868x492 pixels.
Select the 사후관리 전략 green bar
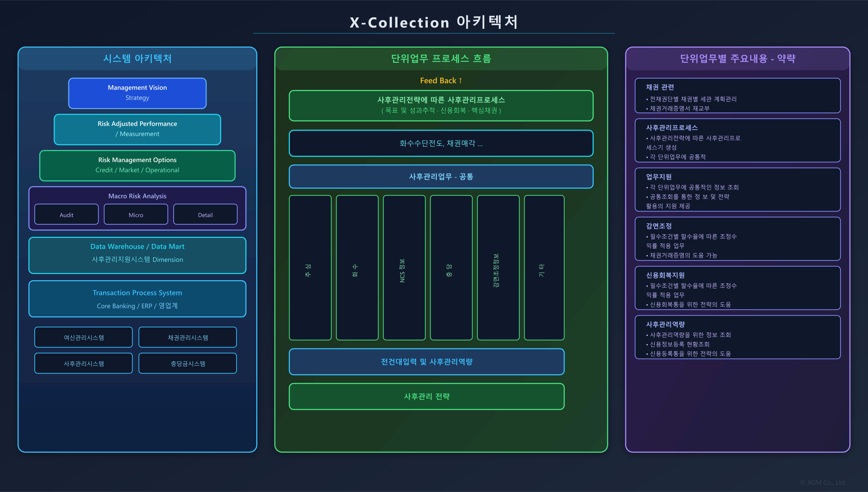click(426, 396)
